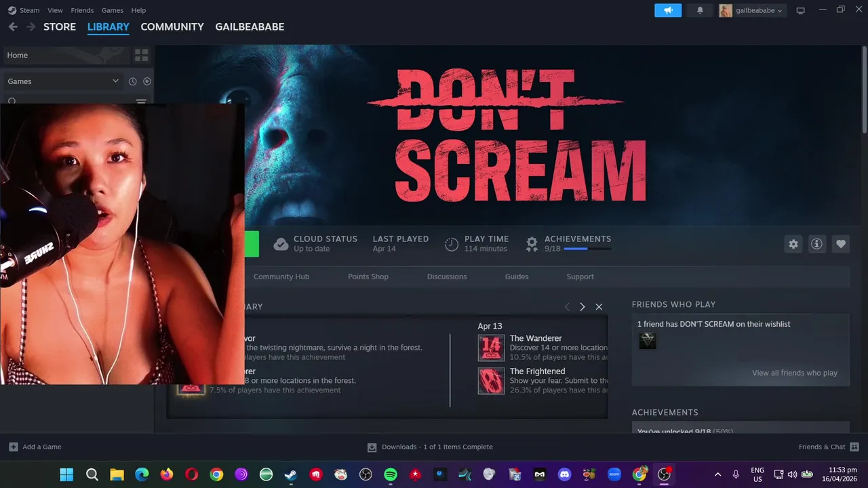
Task: Go to the STORE tab
Action: [60, 26]
